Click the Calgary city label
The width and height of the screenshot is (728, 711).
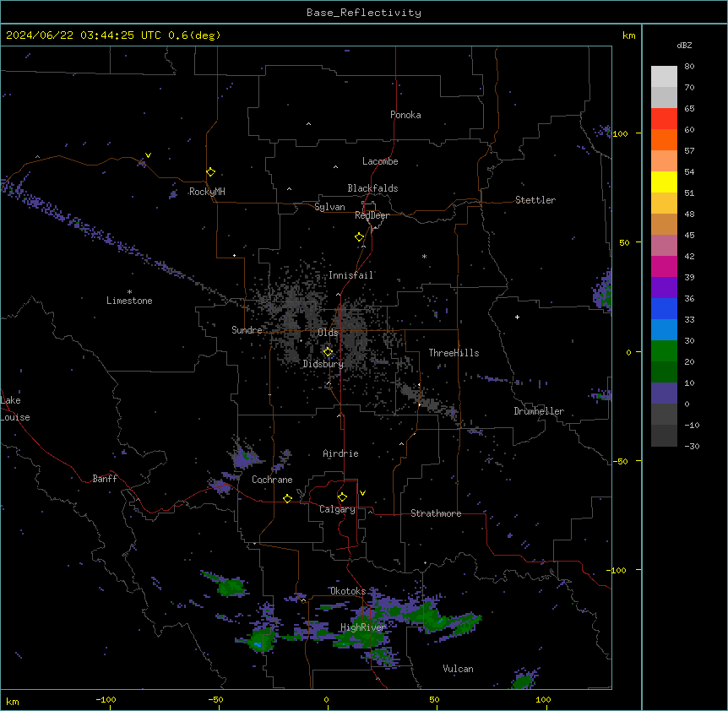point(337,509)
